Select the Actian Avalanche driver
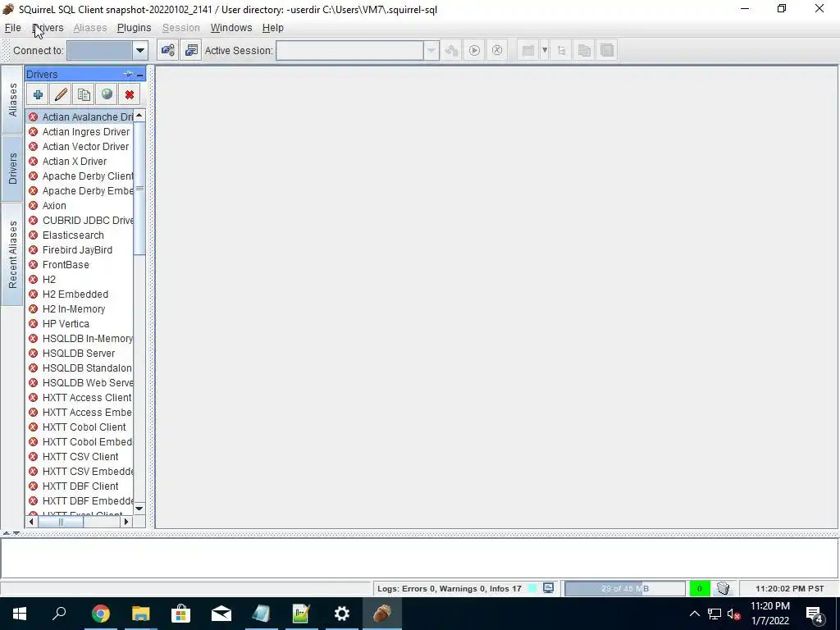The width and height of the screenshot is (840, 630). (x=80, y=116)
